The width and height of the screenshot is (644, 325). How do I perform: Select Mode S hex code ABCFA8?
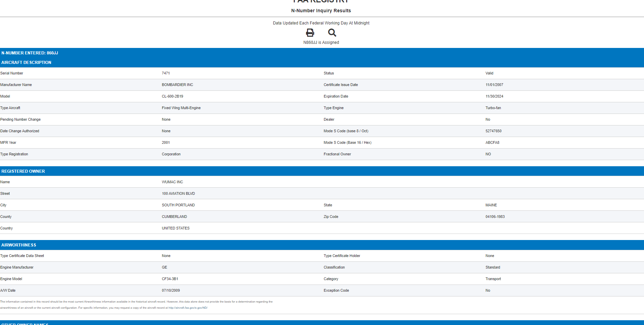(x=493, y=142)
